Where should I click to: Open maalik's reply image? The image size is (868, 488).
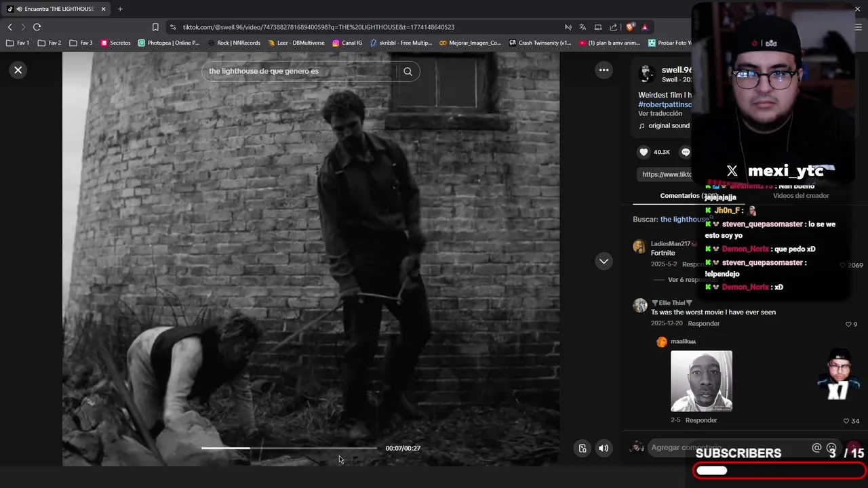click(x=701, y=381)
